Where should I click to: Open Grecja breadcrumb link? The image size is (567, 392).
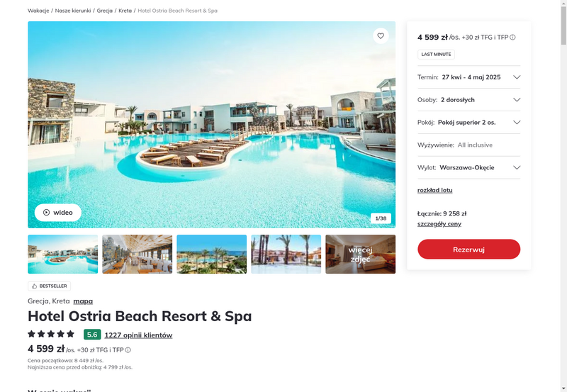point(104,11)
